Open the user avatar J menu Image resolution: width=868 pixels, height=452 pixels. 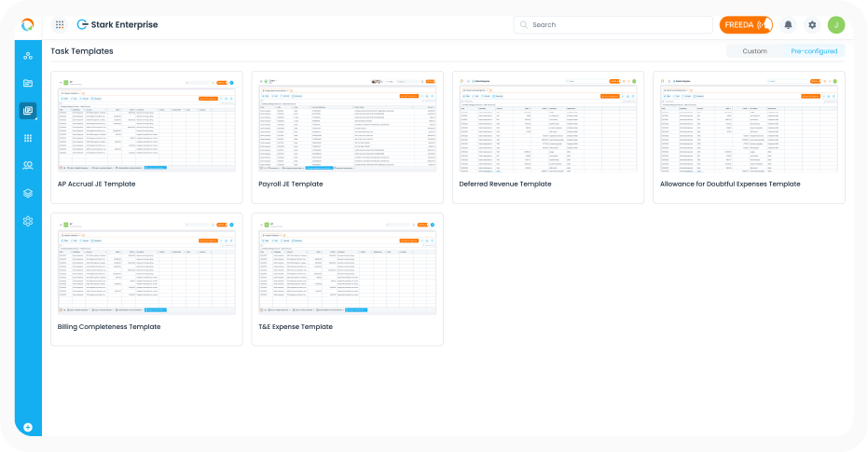[836, 25]
